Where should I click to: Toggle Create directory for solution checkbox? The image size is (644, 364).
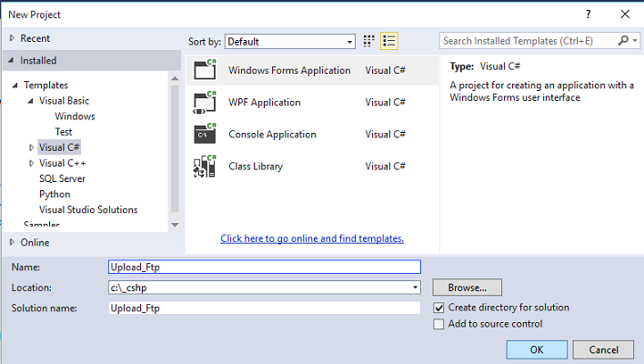pos(438,308)
